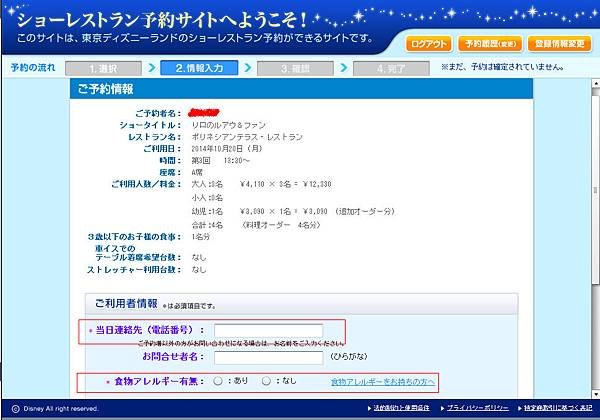
Task: Open 予約履歴 reservation history button
Action: coord(490,44)
